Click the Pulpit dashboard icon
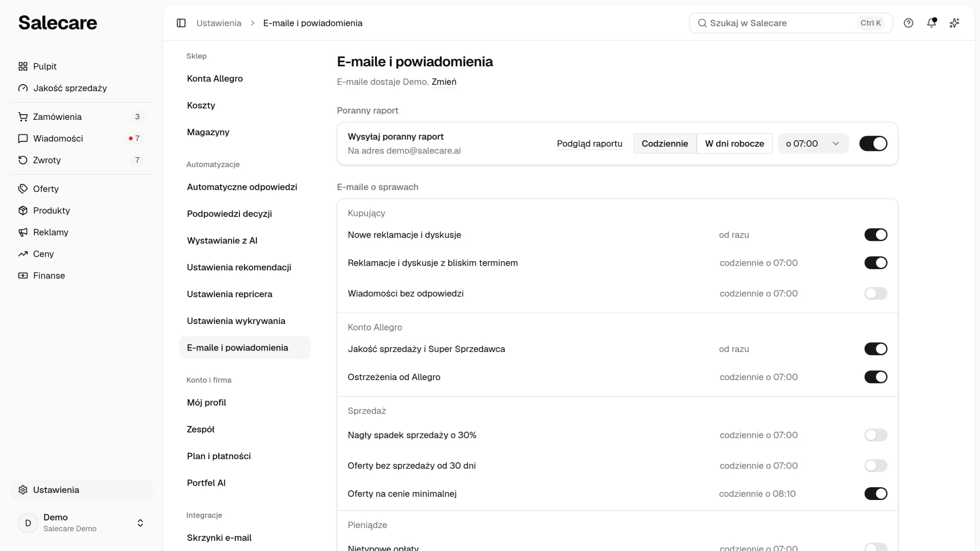980x551 pixels. coord(23,66)
